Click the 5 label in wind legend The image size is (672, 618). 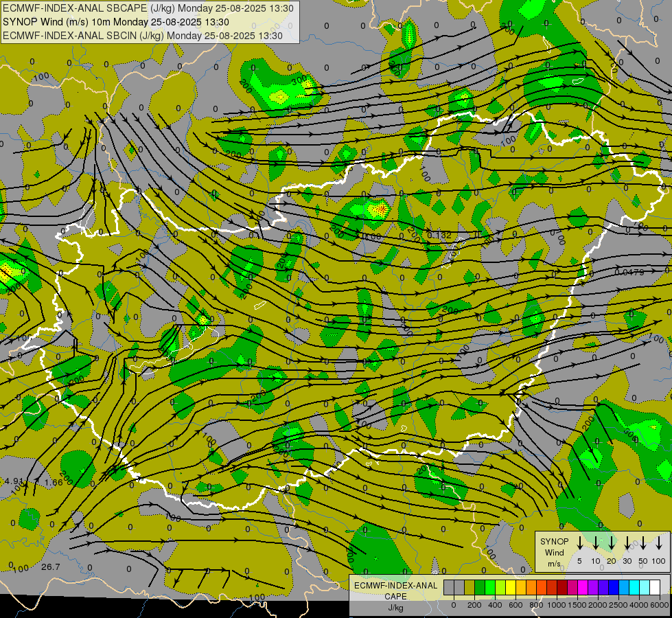pyautogui.click(x=579, y=561)
